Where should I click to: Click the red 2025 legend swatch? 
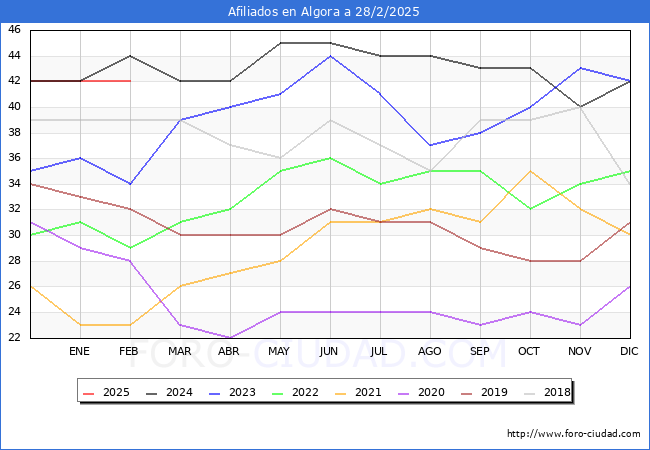[x=88, y=393]
